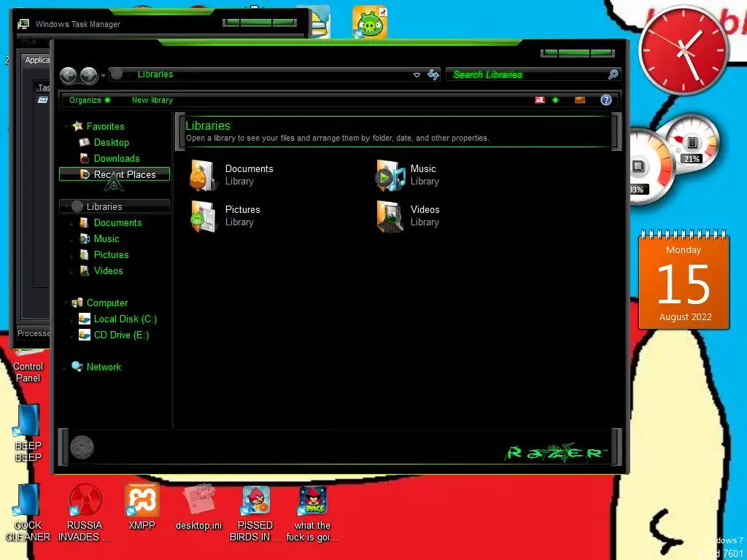
Task: Open the Pictures library in the main pane
Action: pyautogui.click(x=226, y=216)
